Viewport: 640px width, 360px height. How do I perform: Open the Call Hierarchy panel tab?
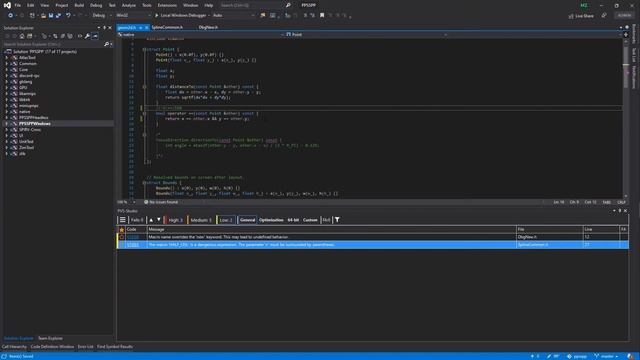14,347
